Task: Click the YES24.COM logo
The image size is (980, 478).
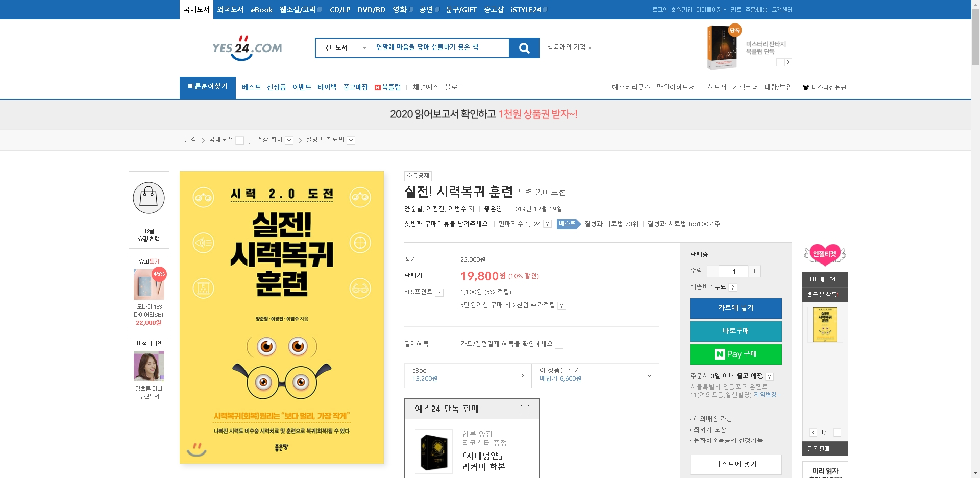Action: pos(247,48)
